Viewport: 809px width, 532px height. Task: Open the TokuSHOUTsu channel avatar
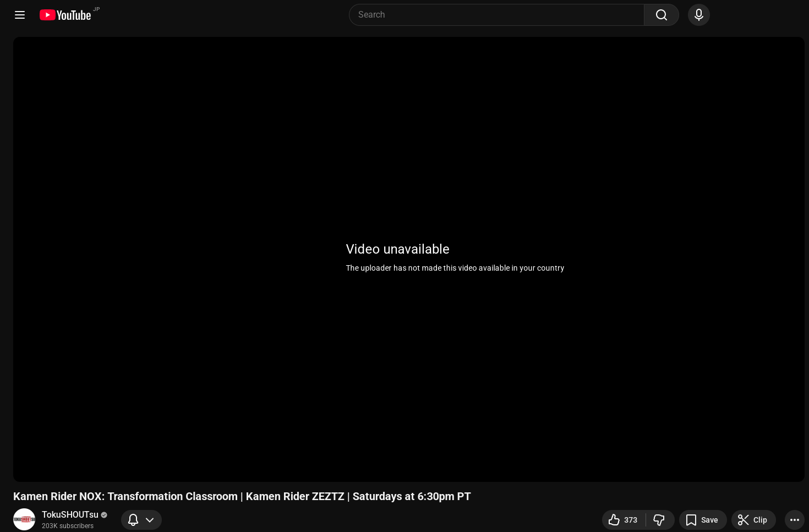pos(24,519)
